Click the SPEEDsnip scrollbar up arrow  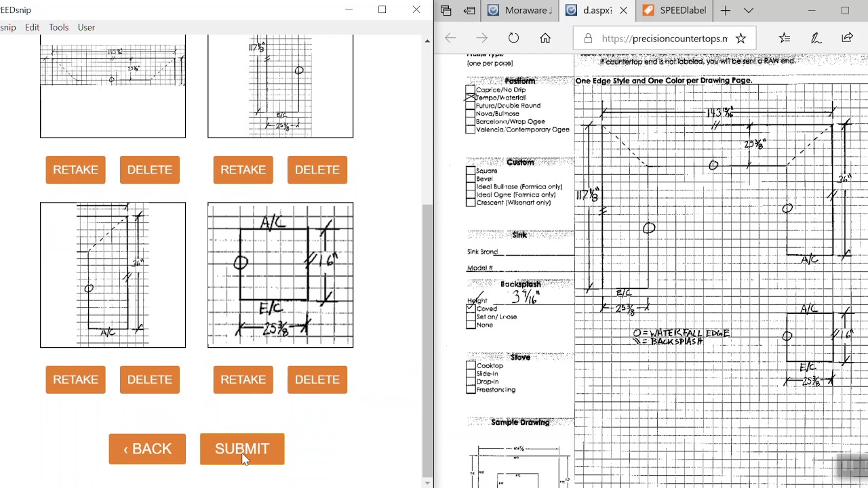click(x=427, y=41)
